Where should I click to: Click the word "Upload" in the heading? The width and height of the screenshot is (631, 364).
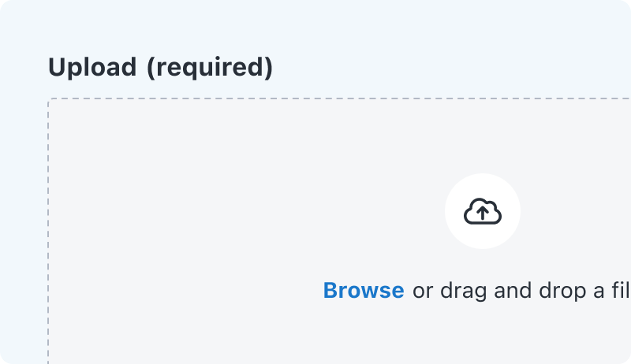tap(92, 68)
